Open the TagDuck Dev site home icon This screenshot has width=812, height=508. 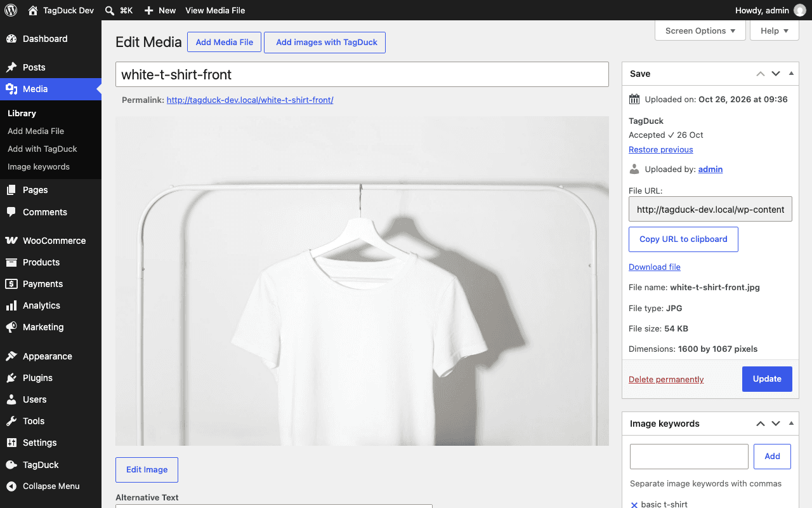click(x=33, y=10)
